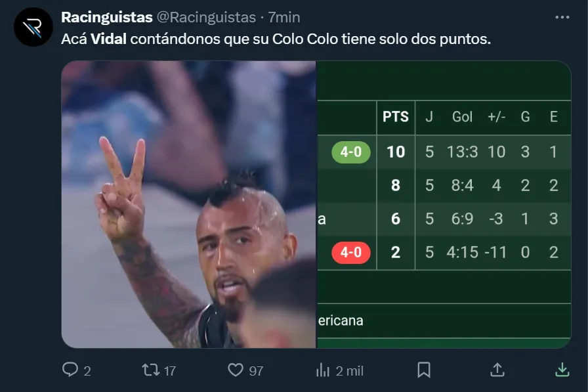The image size is (588, 392).
Task: Click the 97 likes count
Action: coord(256,371)
